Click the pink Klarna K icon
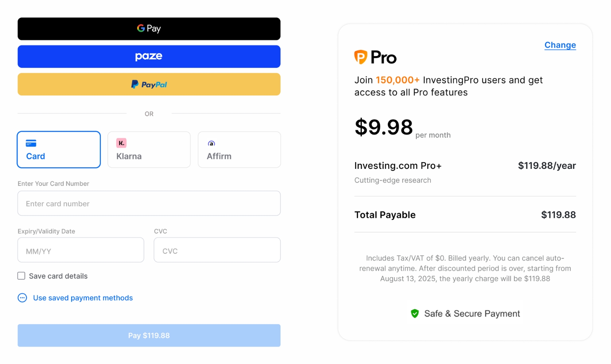Image resolution: width=611 pixels, height=364 pixels. click(x=121, y=143)
